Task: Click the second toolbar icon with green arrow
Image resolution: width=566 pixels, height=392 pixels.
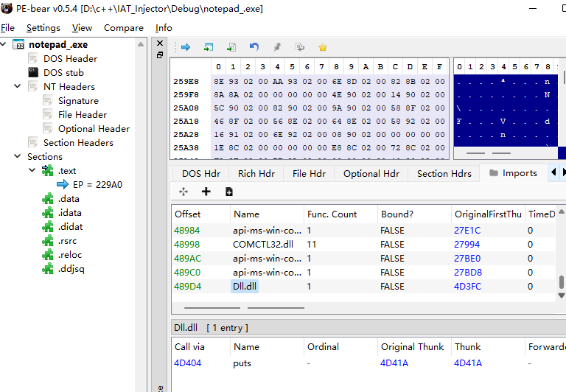Action: pos(209,47)
